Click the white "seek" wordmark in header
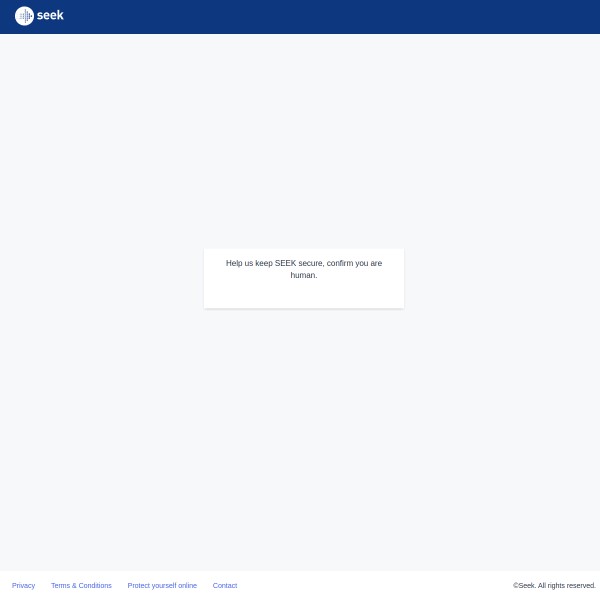 tap(50, 16)
